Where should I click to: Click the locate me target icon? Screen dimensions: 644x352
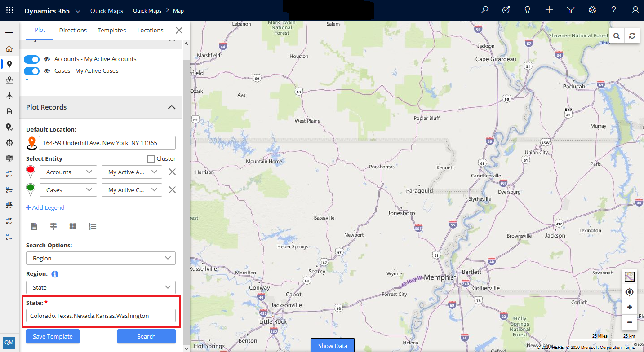(x=629, y=292)
